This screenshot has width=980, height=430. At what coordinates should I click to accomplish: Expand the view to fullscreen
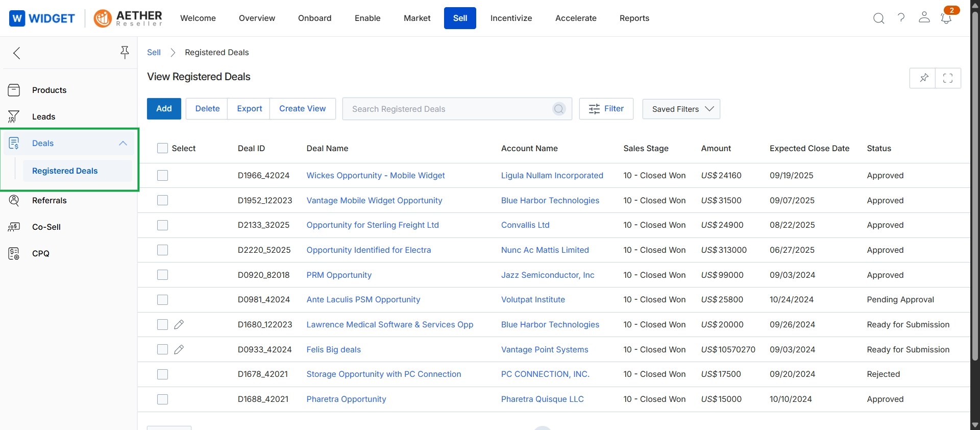point(948,78)
